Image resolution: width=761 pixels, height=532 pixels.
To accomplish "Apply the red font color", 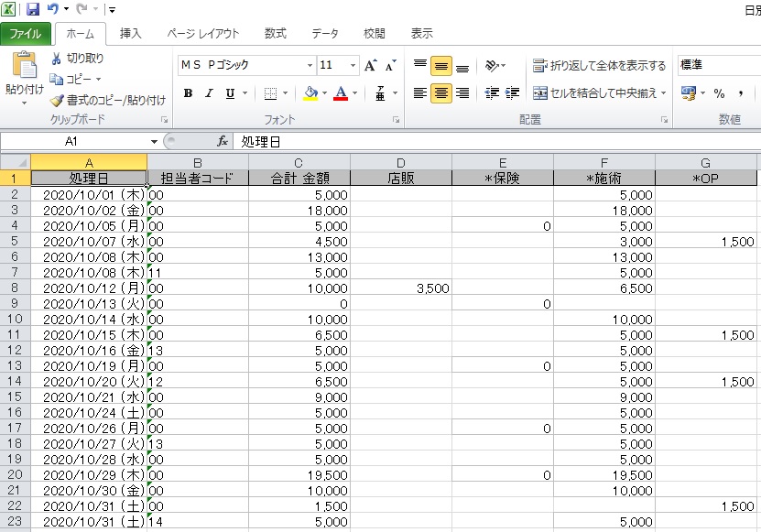I will coord(341,93).
